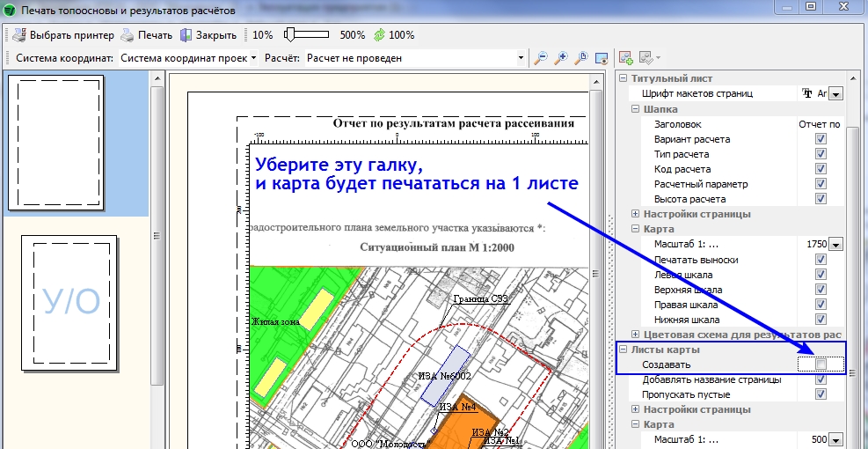This screenshot has height=449, width=868.
Task: Click the add page layout icon
Action: pos(626,58)
